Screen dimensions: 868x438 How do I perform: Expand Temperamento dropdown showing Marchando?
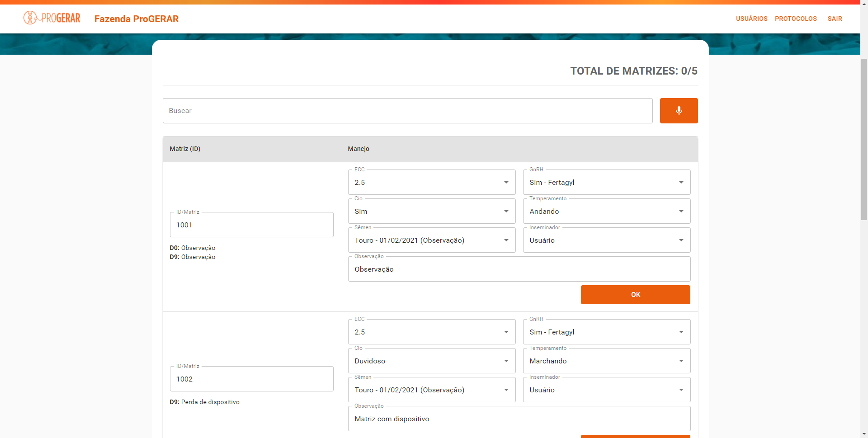point(606,361)
